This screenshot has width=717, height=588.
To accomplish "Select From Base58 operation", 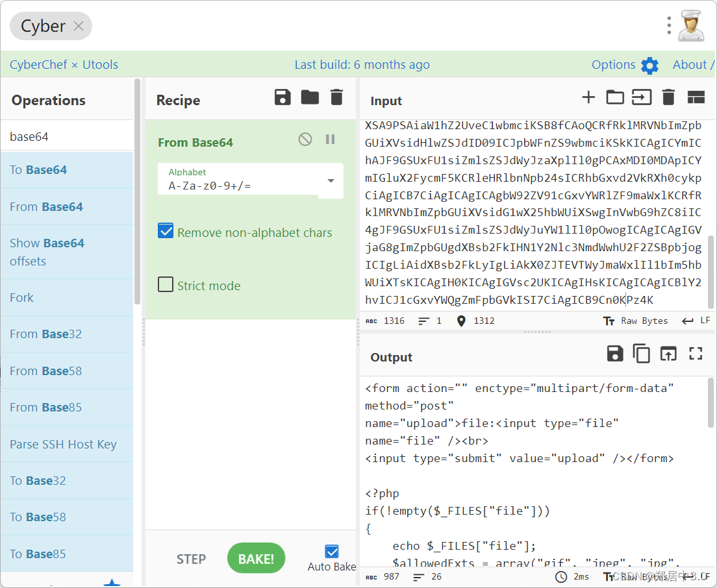I will 68,371.
